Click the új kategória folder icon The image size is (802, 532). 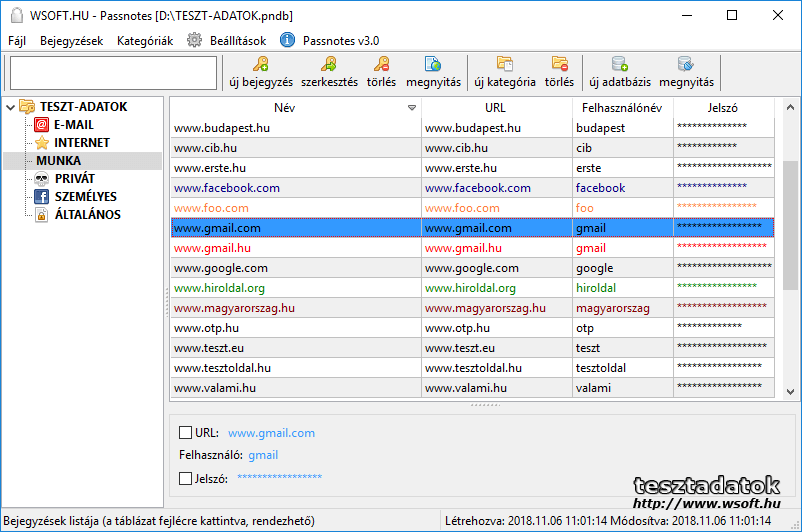pyautogui.click(x=505, y=64)
